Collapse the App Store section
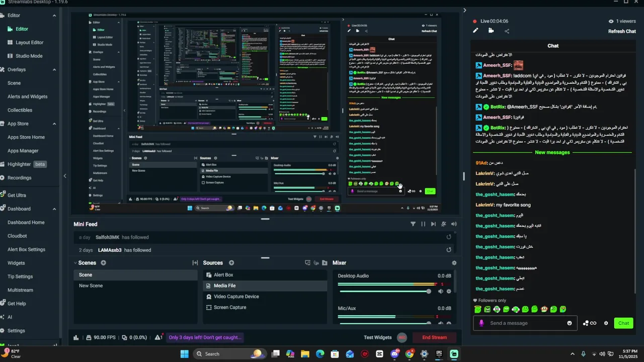 pos(54,124)
